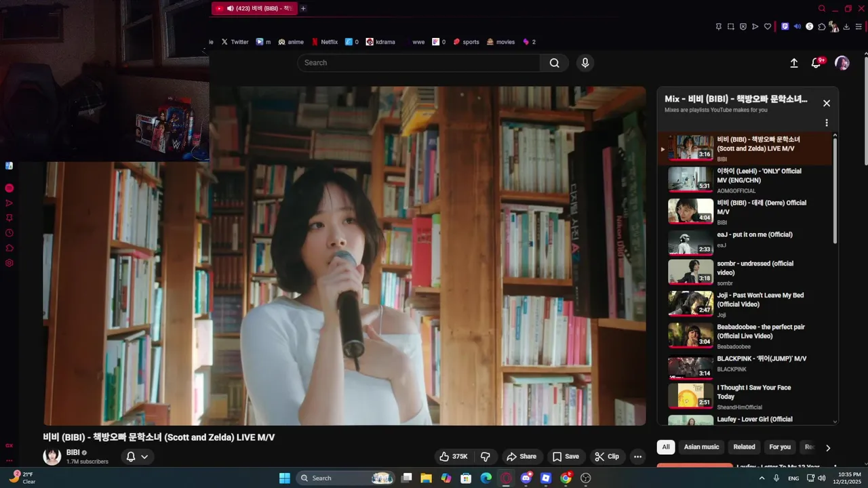Share the video
Image resolution: width=868 pixels, height=488 pixels.
pos(521,457)
